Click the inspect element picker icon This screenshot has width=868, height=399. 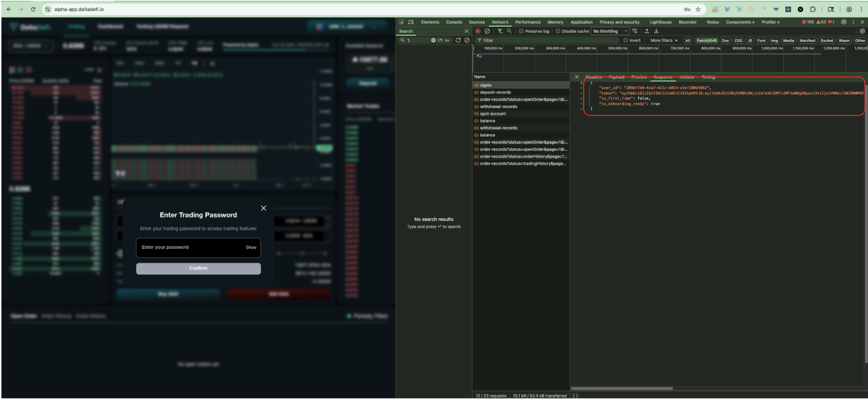[x=402, y=22]
